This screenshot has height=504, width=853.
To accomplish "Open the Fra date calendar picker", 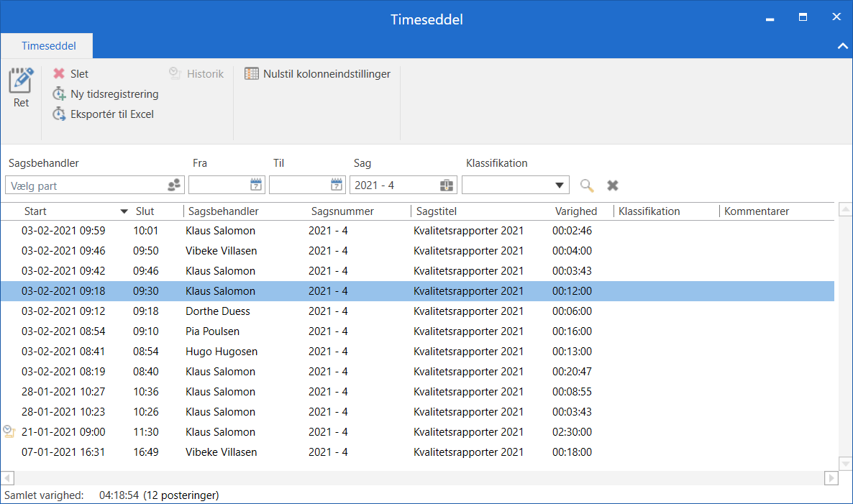I will [x=257, y=185].
